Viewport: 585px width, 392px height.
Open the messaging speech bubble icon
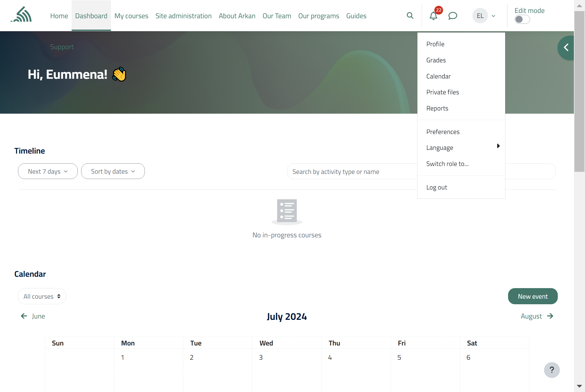(x=453, y=16)
